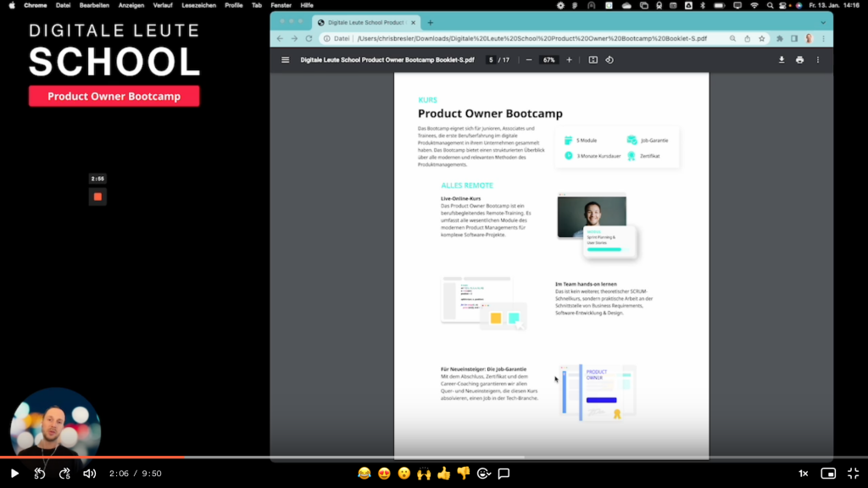
Task: Click the 67% zoom field
Action: pyautogui.click(x=548, y=60)
